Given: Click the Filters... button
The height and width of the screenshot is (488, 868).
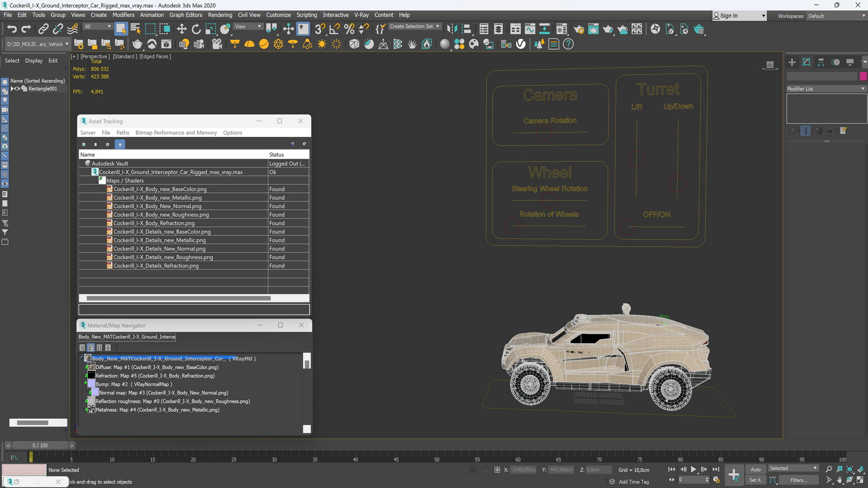Looking at the screenshot, I should tap(798, 480).
